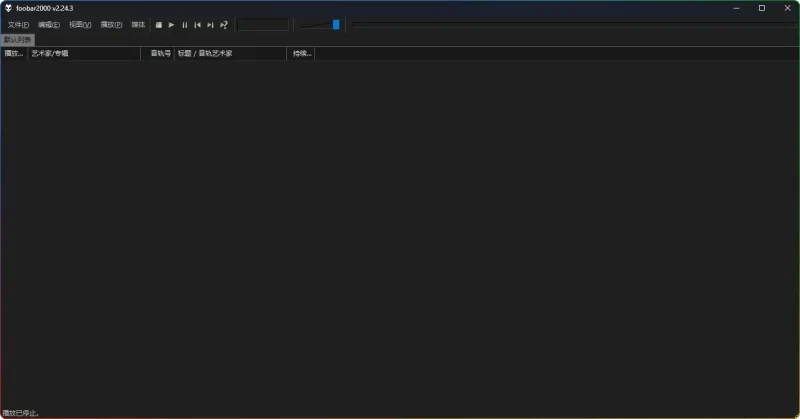
Task: Open the 播放(P) Playback menu
Action: pos(111,24)
